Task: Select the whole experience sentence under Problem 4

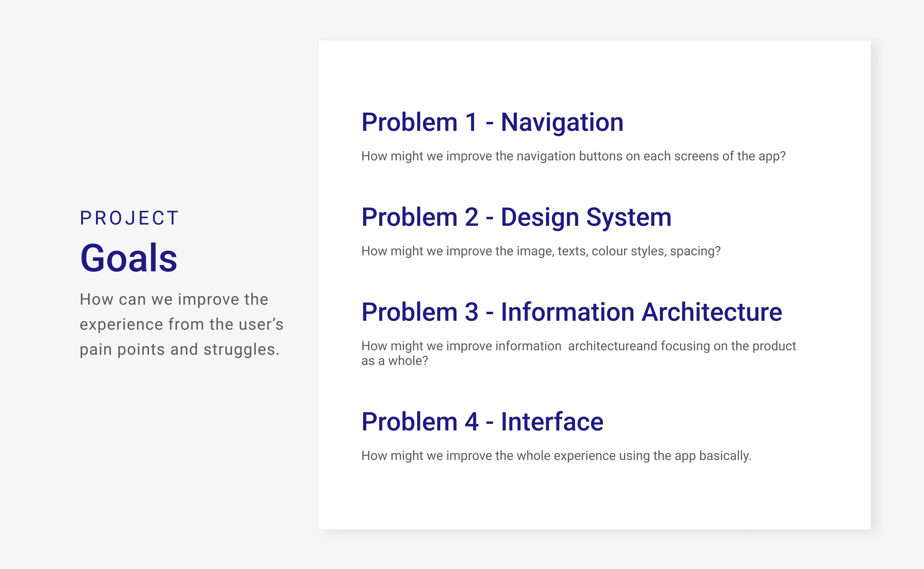Action: 556,456
